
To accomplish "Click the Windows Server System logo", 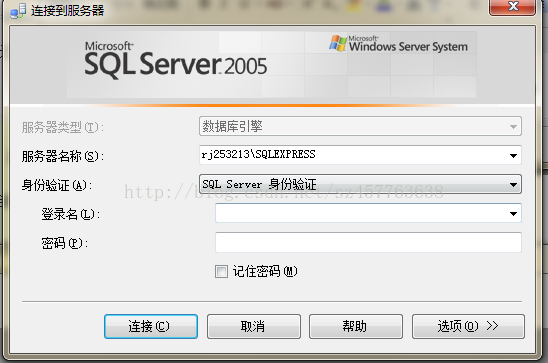I will [x=398, y=44].
